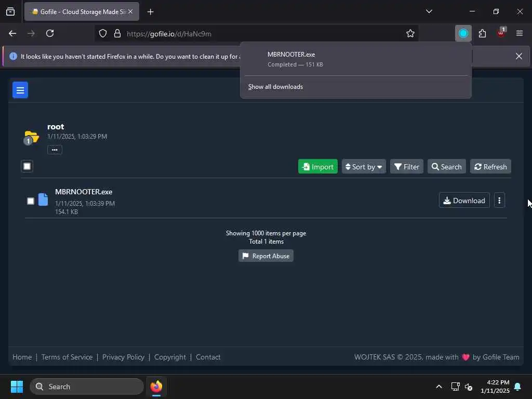Click the MBRNOOTER.exe file icon
The width and height of the screenshot is (532, 399).
[43, 199]
